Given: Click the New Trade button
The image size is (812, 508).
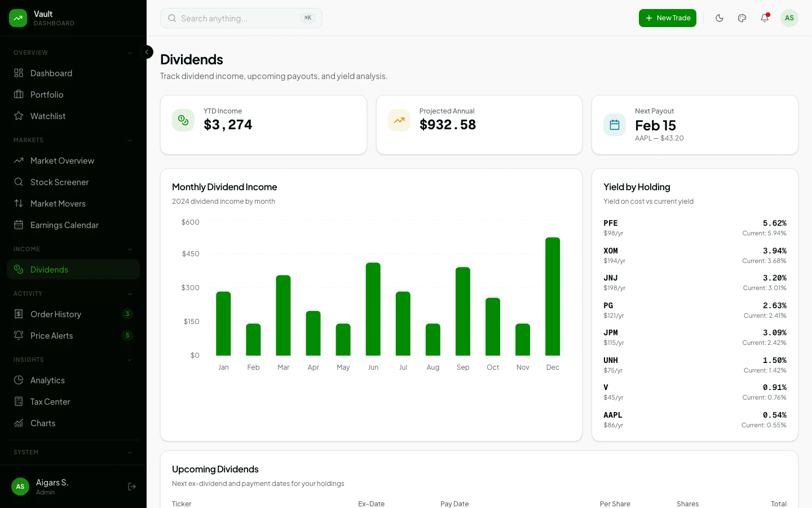Looking at the screenshot, I should (x=668, y=18).
